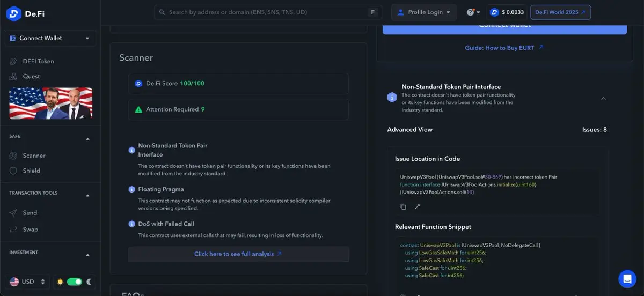The width and height of the screenshot is (644, 296).
Task: Click the De.Fi logo
Action: [x=26, y=13]
